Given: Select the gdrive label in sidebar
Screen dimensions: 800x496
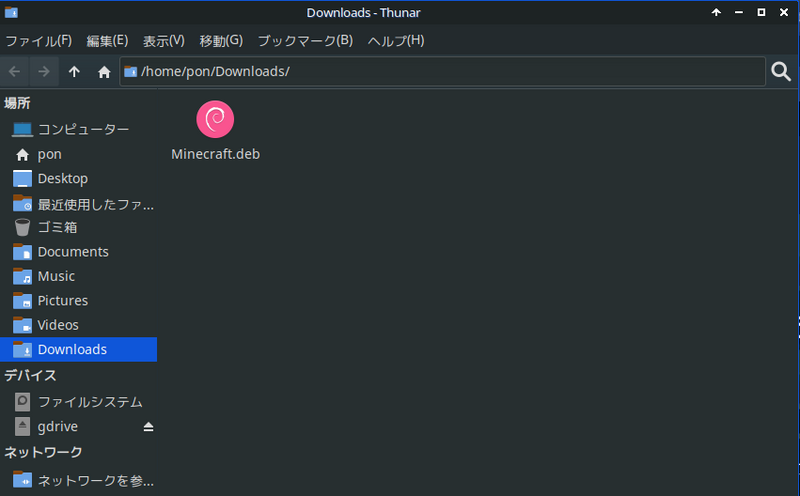Looking at the screenshot, I should coord(58,427).
